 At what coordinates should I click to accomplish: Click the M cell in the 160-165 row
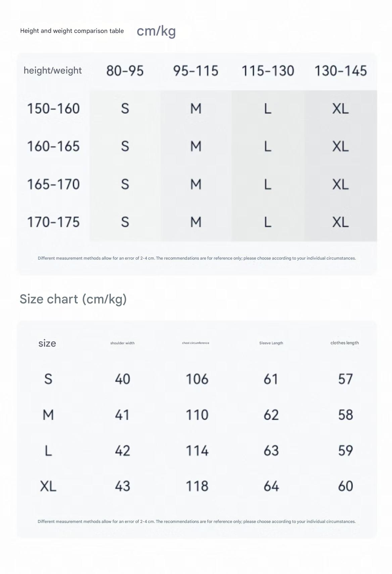196,146
